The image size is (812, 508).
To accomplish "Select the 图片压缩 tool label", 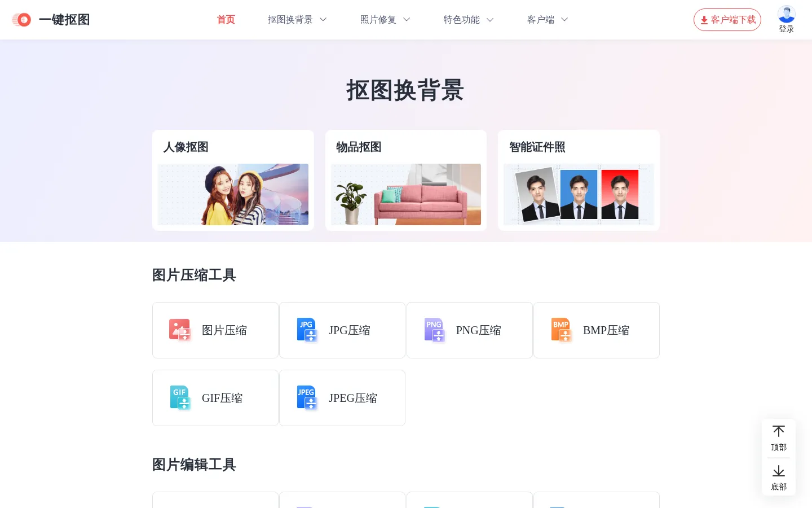I will pos(224,330).
